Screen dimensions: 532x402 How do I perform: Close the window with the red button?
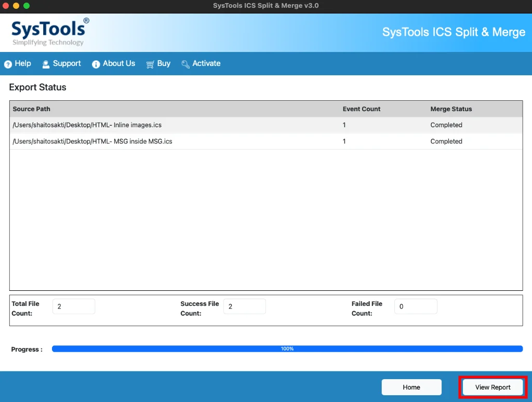click(6, 5)
